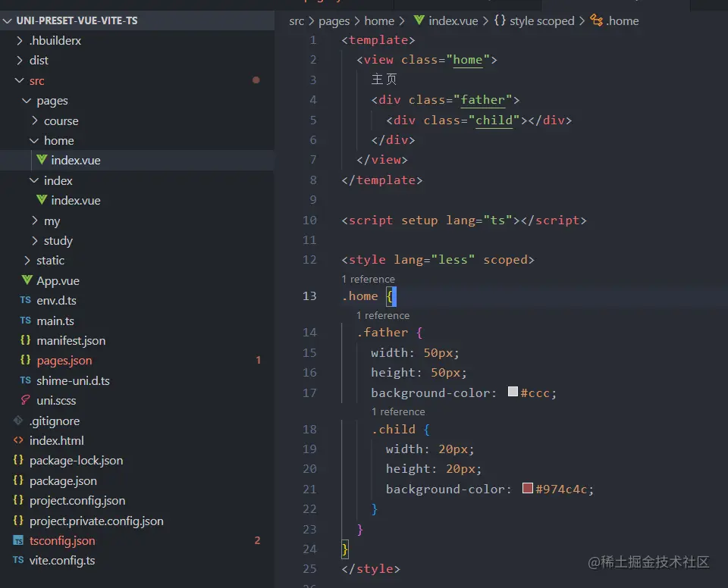This screenshot has height=588, width=728.
Task: Click the main.ts TypeScript icon
Action: point(26,321)
